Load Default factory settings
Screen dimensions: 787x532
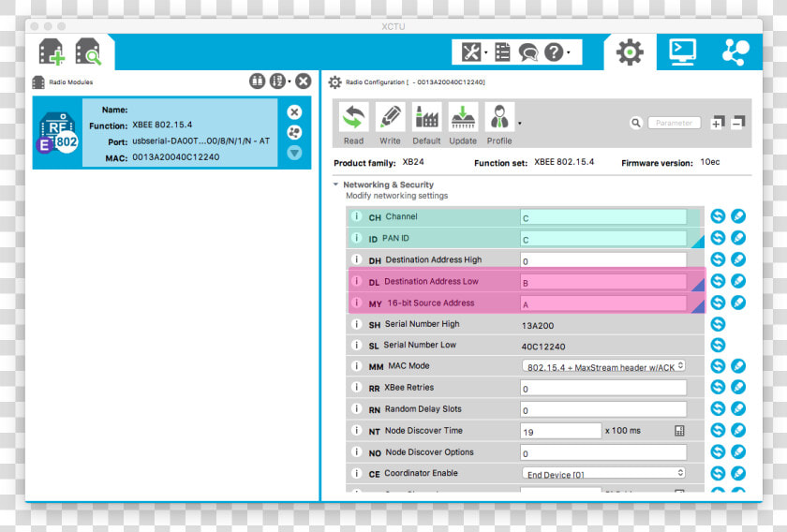tap(426, 124)
